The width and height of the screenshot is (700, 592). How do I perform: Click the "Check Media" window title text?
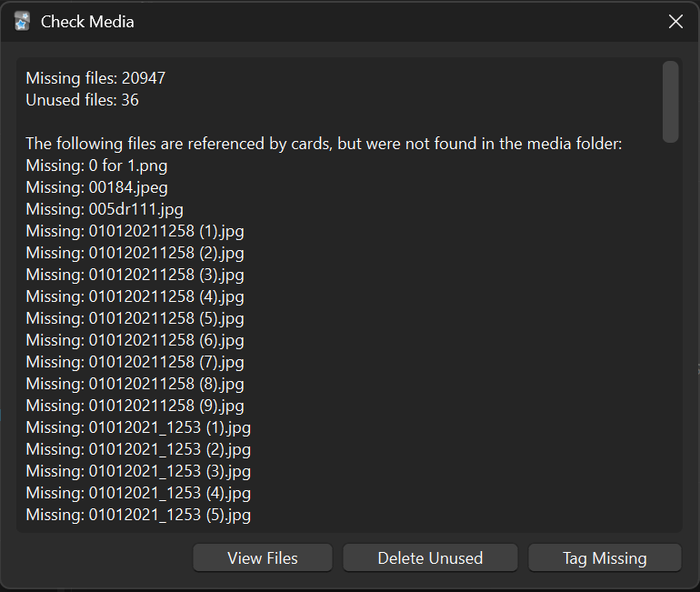[x=87, y=21]
